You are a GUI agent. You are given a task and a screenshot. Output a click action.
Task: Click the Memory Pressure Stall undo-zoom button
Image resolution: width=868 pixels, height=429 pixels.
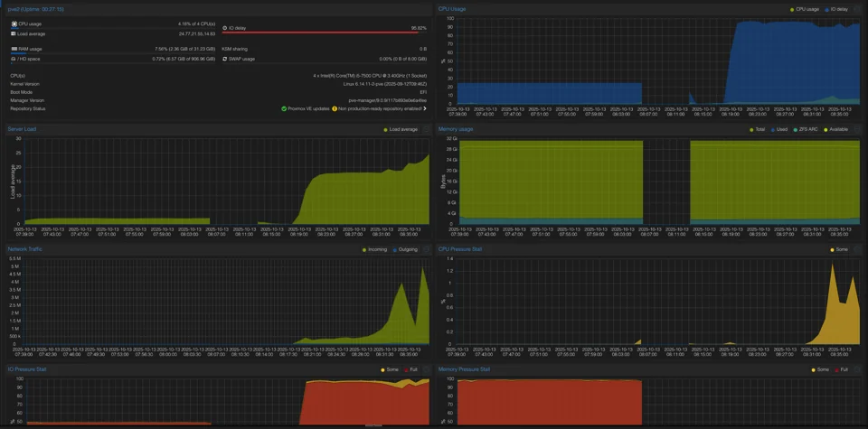pyautogui.click(x=857, y=369)
